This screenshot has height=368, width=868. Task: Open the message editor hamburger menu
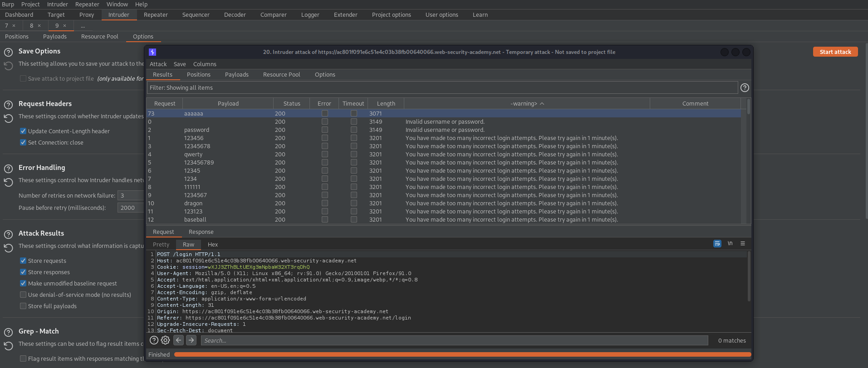pyautogui.click(x=743, y=243)
